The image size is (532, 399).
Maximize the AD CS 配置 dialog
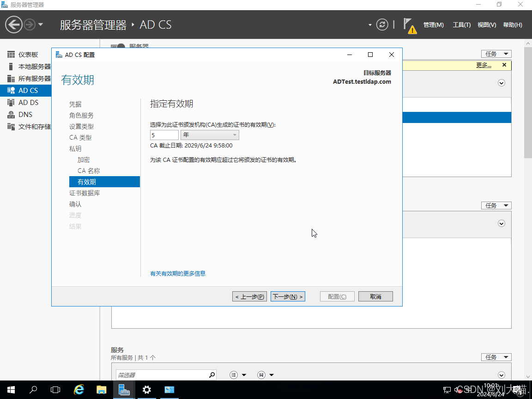point(370,55)
